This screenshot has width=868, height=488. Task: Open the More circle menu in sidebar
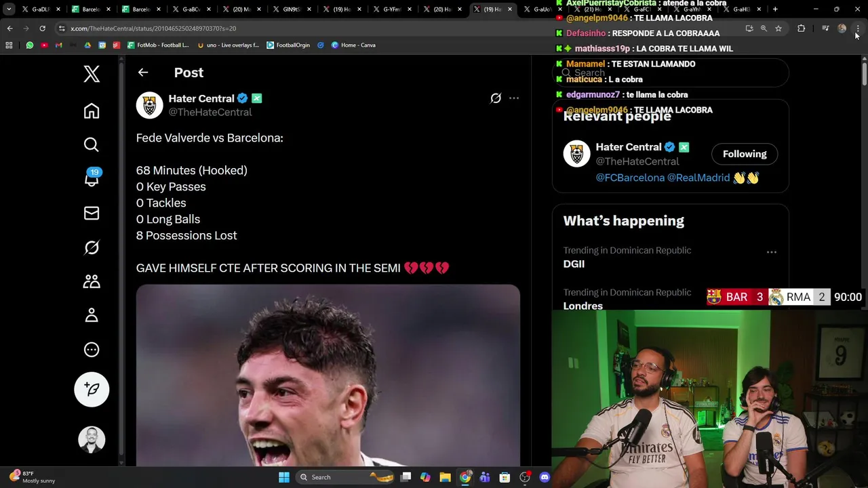pyautogui.click(x=92, y=350)
